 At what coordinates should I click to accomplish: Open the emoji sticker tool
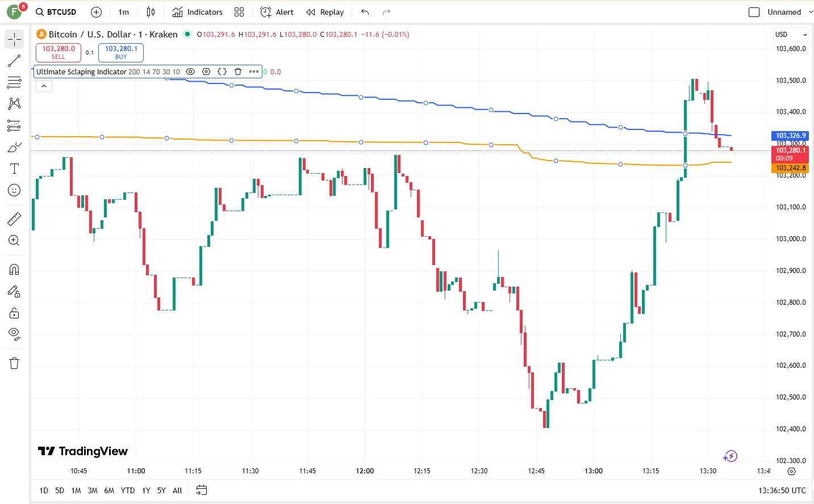point(14,190)
